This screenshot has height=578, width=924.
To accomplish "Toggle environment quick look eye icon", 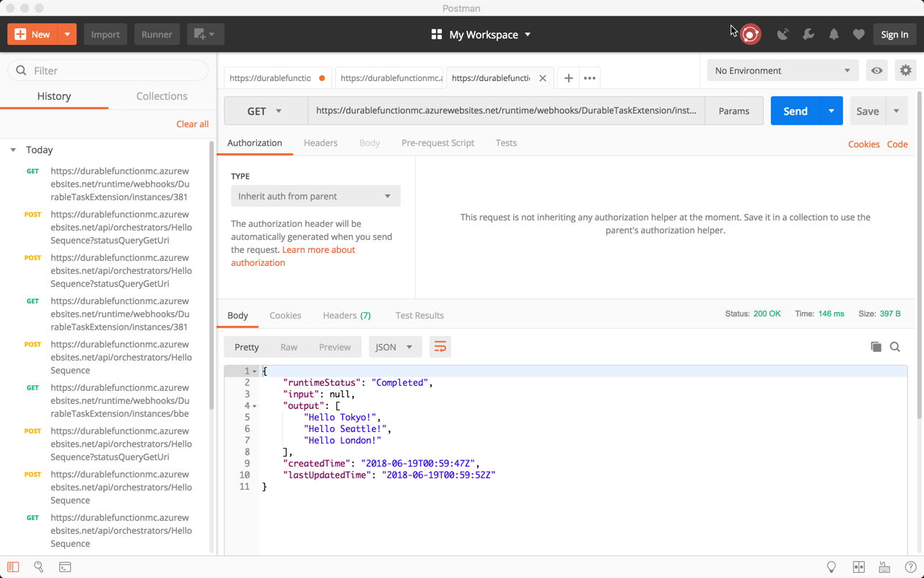I will [876, 70].
